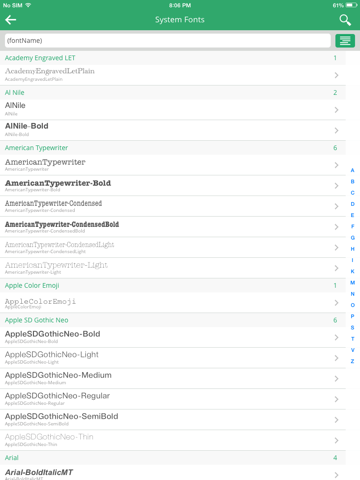Image resolution: width=360 pixels, height=480 pixels.
Task: Pick AmericanTypewriter-CondensedBold font
Action: tap(173, 227)
